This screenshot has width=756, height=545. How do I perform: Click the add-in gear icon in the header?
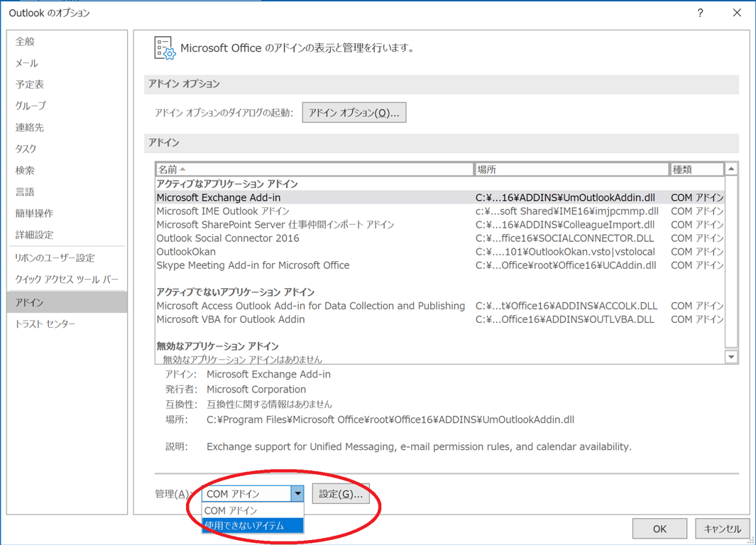click(x=165, y=48)
